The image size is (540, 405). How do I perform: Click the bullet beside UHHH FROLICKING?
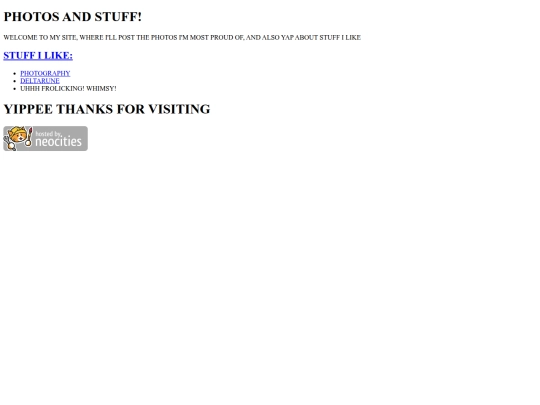14,89
